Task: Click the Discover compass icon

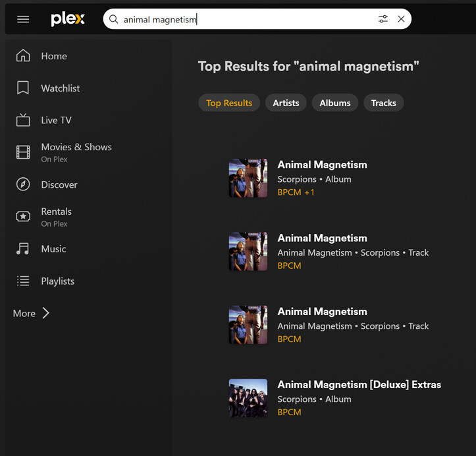Action: pyautogui.click(x=23, y=185)
